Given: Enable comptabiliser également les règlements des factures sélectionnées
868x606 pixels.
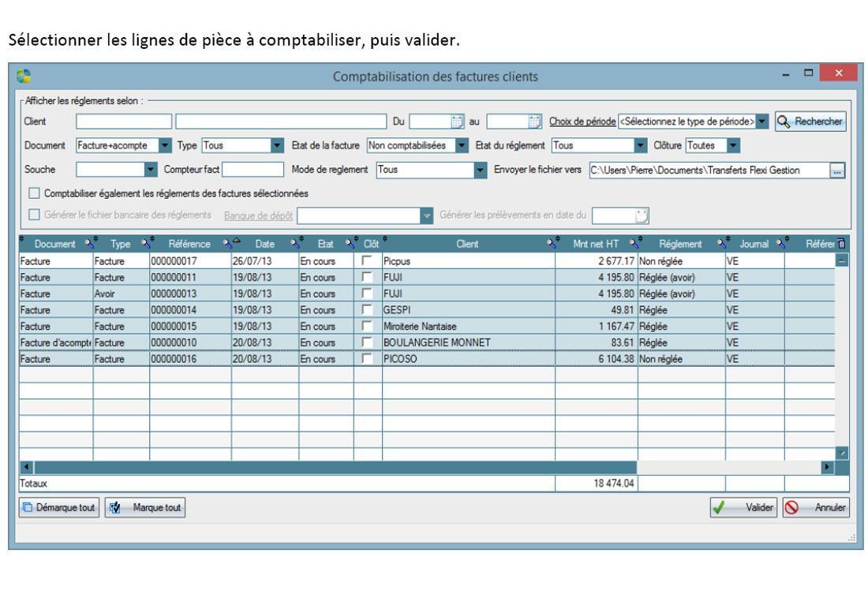Looking at the screenshot, I should pos(33,193).
